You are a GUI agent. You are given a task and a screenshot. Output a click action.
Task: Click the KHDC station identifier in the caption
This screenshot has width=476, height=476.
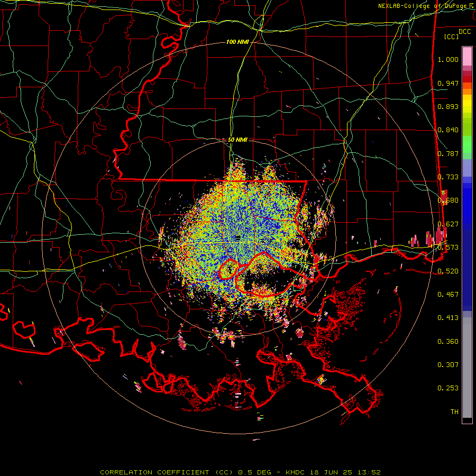click(x=296, y=472)
